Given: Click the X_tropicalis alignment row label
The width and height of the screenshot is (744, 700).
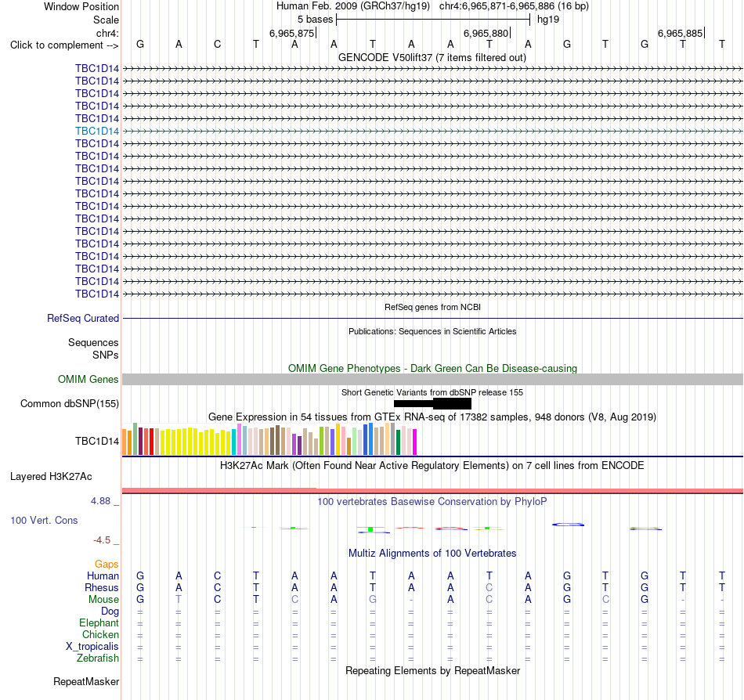Looking at the screenshot, I should click(92, 647).
